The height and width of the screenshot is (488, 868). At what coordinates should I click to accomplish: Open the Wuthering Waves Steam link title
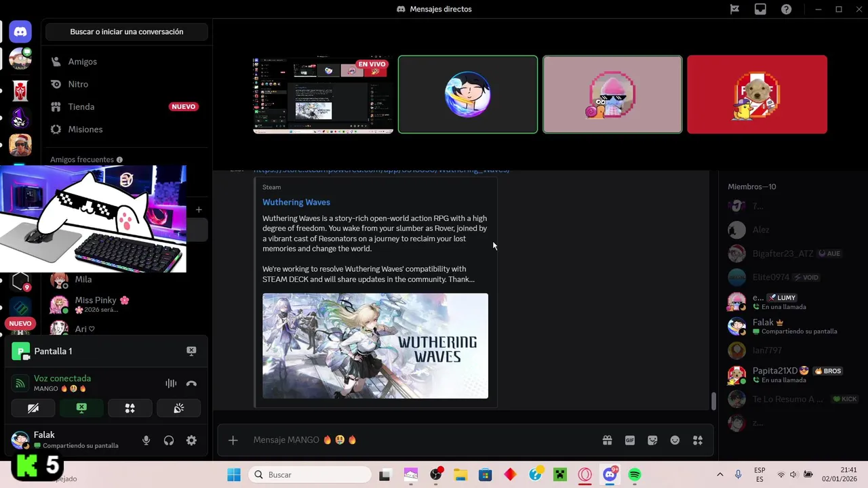point(296,202)
